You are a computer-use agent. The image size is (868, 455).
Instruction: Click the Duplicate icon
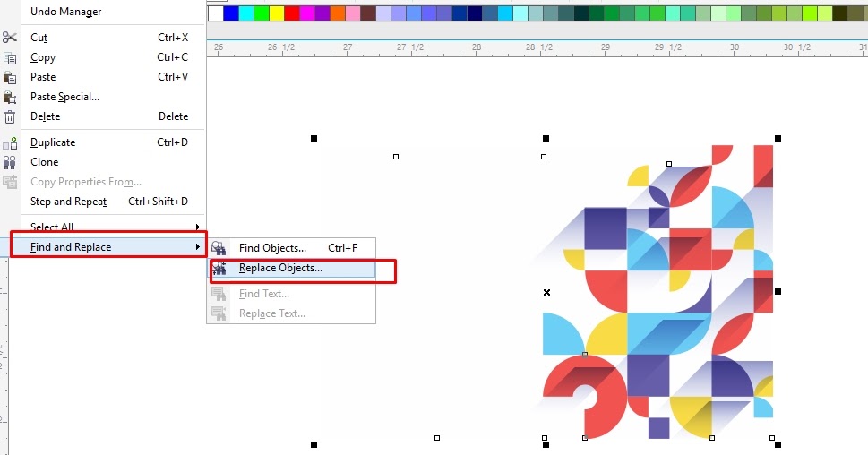pyautogui.click(x=10, y=142)
